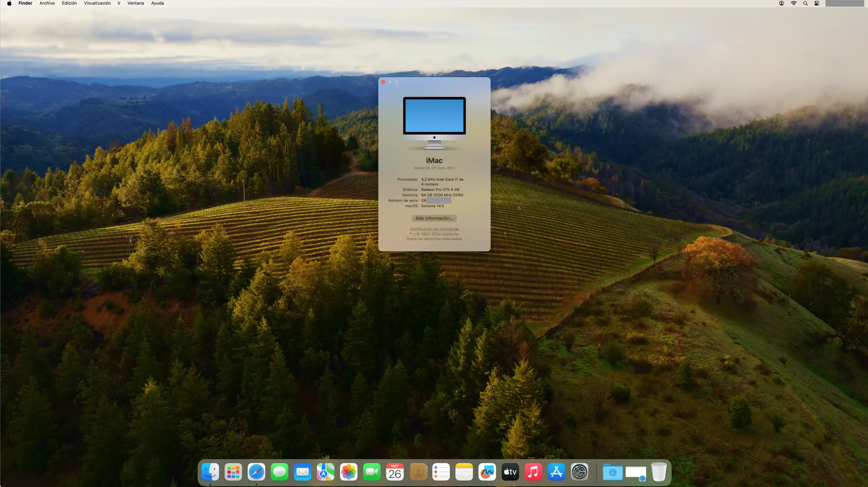Open Control Center icon

(x=817, y=3)
